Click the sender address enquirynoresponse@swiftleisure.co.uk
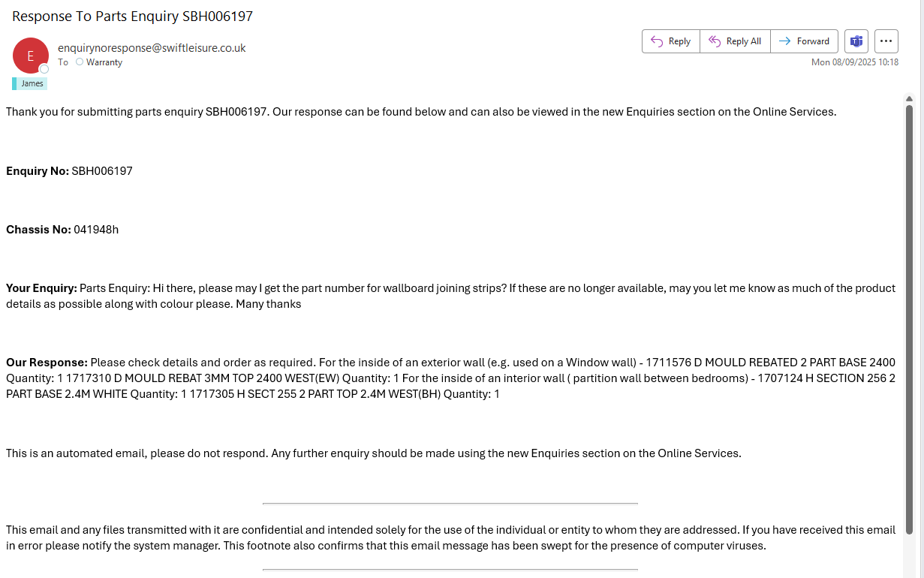924x578 pixels. click(152, 47)
